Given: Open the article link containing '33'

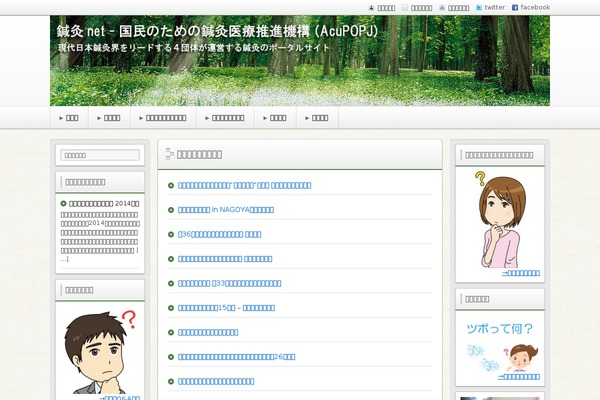Looking at the screenshot, I should (x=230, y=283).
